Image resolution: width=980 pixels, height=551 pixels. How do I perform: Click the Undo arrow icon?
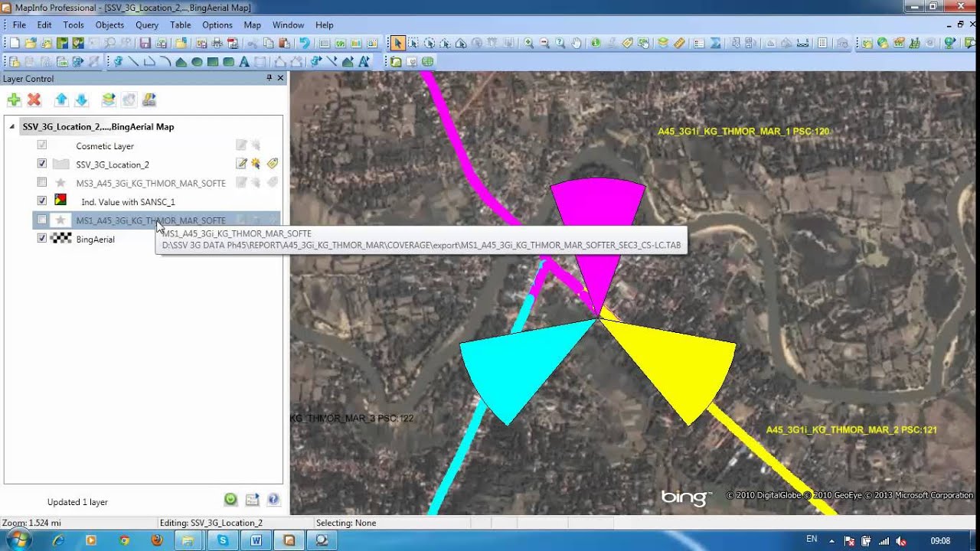pos(305,44)
